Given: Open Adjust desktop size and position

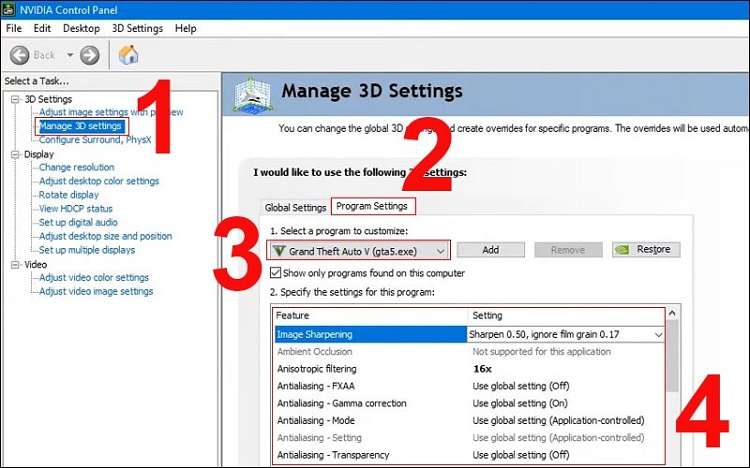Looking at the screenshot, I should pyautogui.click(x=105, y=236).
